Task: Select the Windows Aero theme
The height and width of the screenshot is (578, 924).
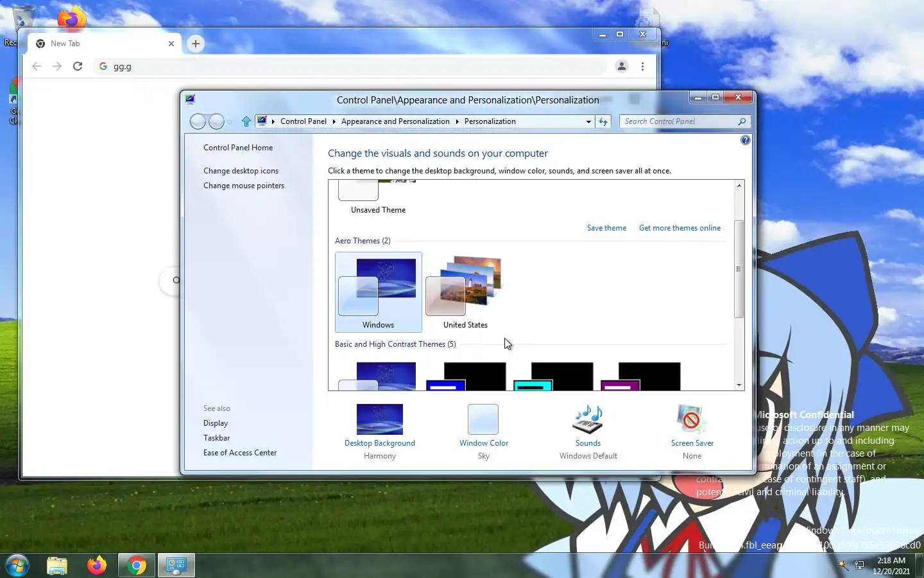Action: tap(379, 292)
